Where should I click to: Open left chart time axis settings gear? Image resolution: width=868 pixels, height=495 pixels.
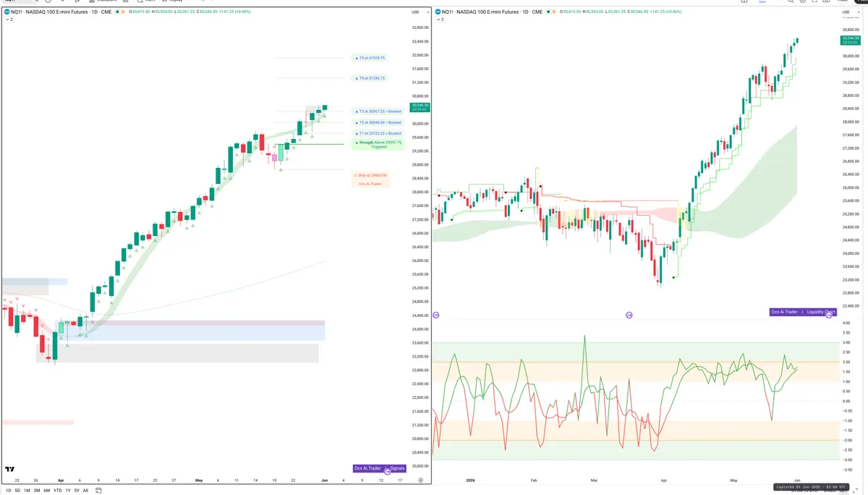pyautogui.click(x=420, y=480)
